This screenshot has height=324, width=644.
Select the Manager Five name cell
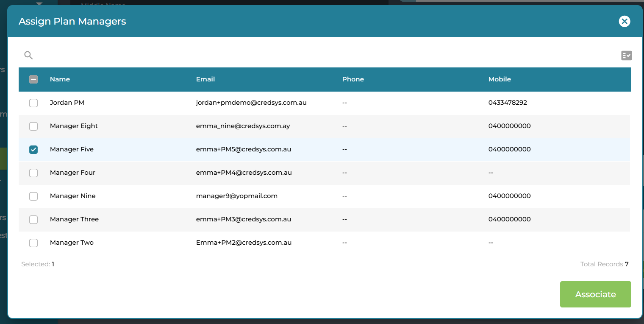tap(72, 149)
